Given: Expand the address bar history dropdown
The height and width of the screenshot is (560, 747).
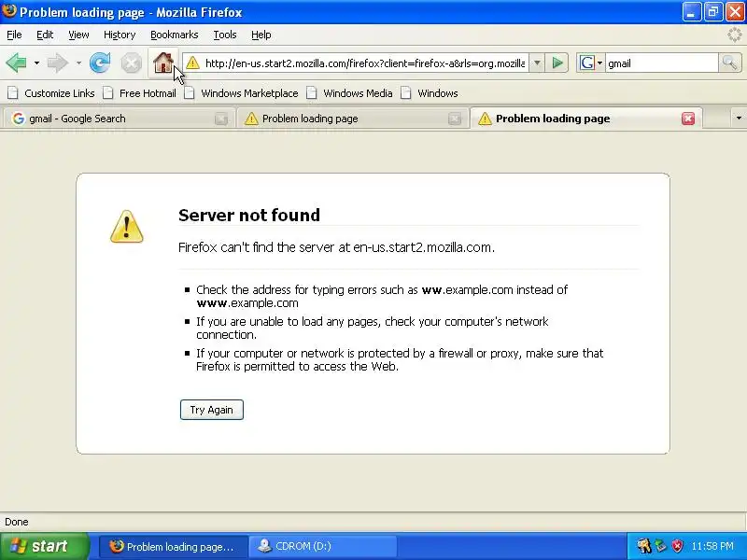Looking at the screenshot, I should click(537, 63).
